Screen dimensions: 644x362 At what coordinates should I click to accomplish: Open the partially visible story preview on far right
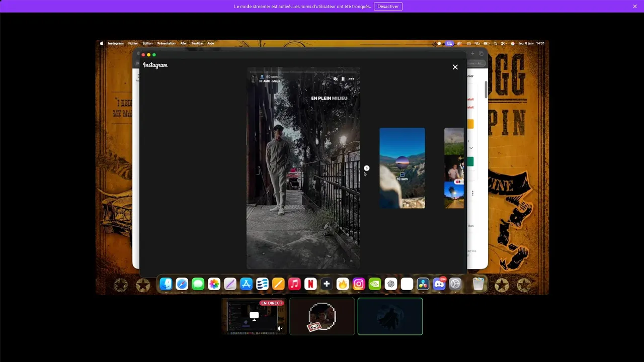click(454, 168)
